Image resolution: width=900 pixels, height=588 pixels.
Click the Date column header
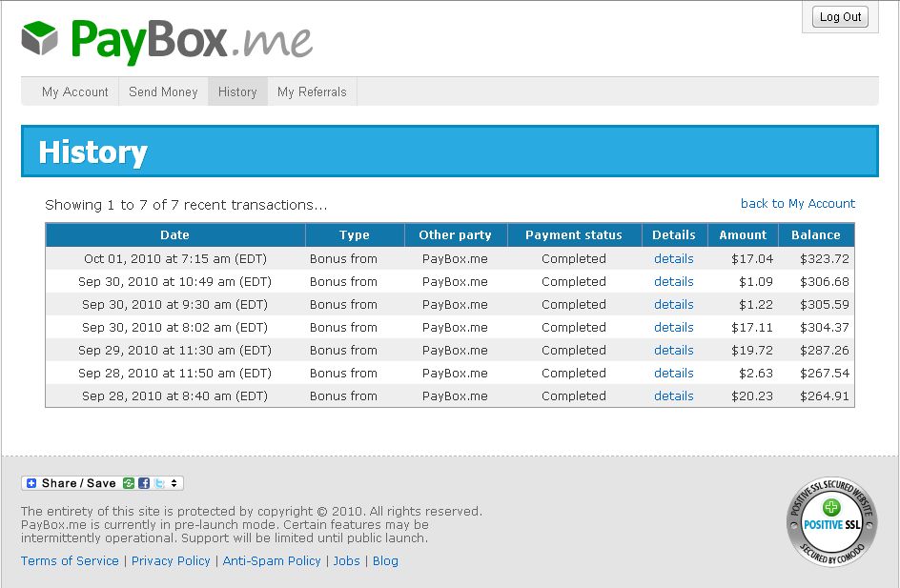click(x=174, y=234)
